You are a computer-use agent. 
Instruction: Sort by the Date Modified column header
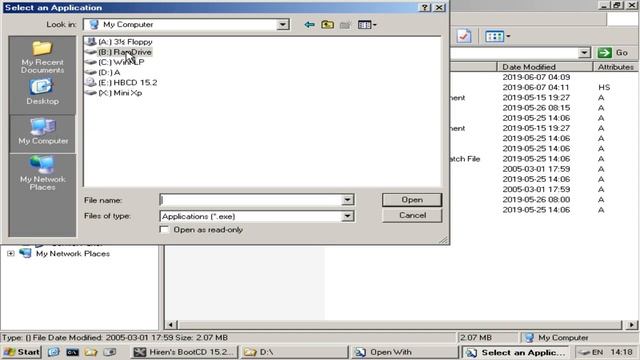coord(544,67)
